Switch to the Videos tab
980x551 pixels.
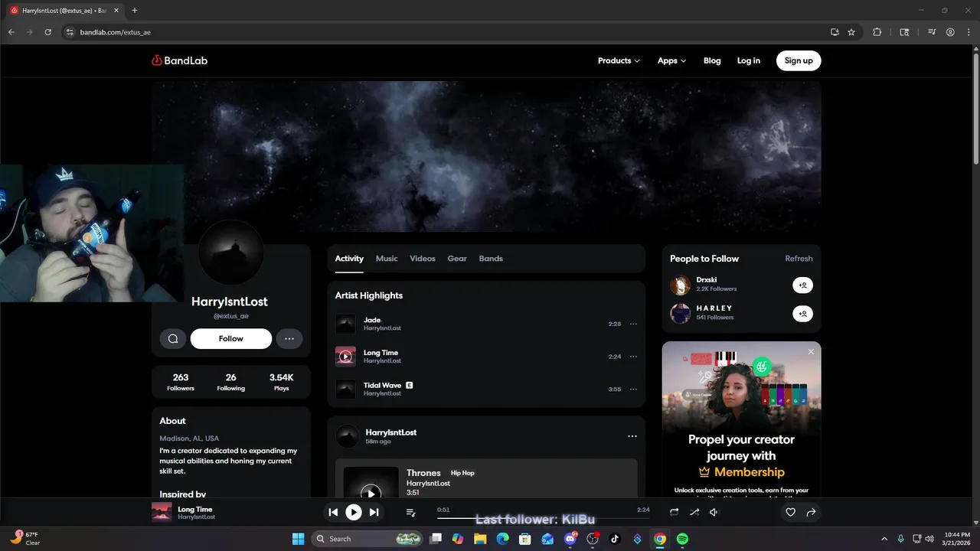coord(423,259)
